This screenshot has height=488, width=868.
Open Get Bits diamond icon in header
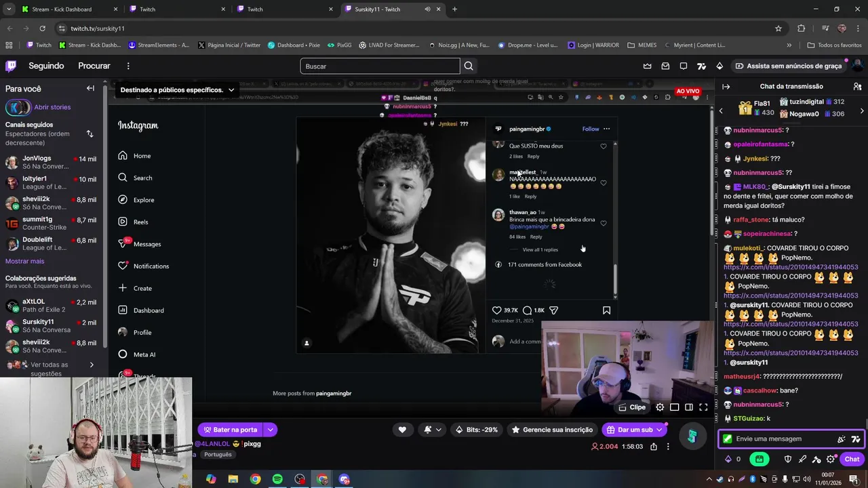[x=719, y=66]
